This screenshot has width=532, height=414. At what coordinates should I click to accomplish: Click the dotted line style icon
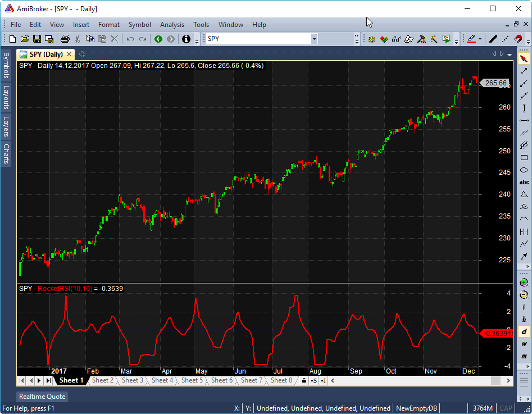coord(505,39)
